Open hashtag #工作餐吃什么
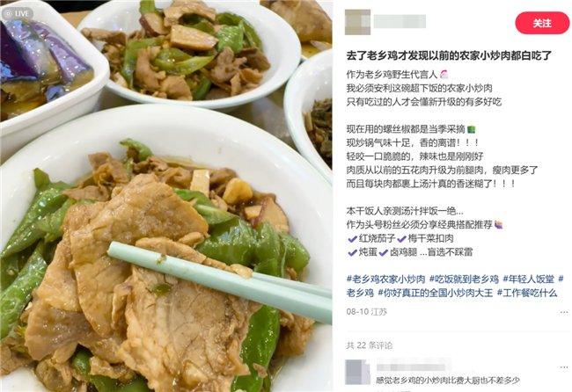Screen dimensions: 572x392 [527, 293]
